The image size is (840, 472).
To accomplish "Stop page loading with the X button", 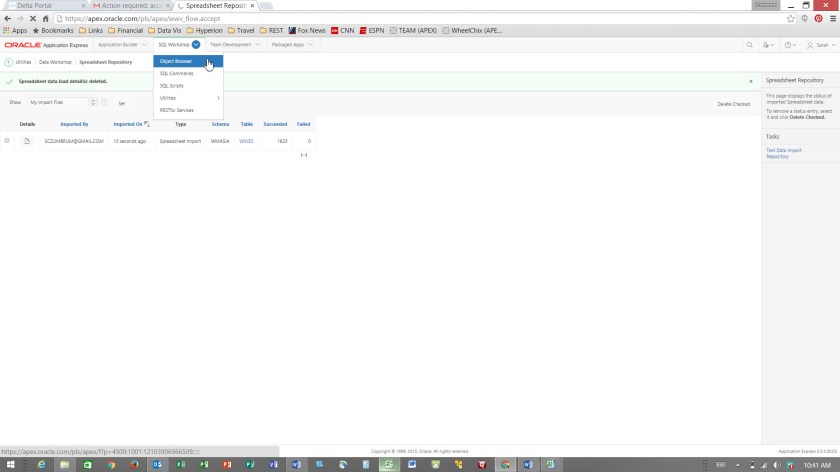I will (32, 18).
